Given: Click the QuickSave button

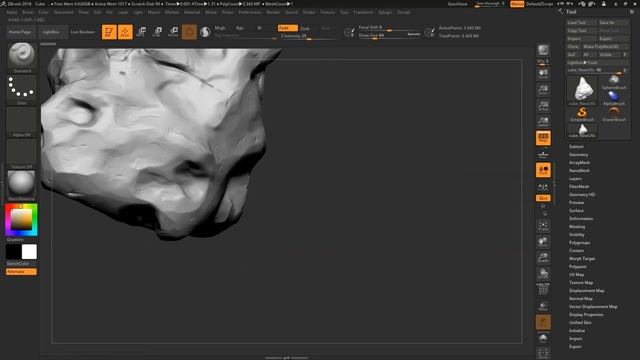Looking at the screenshot, I should 458,4.
